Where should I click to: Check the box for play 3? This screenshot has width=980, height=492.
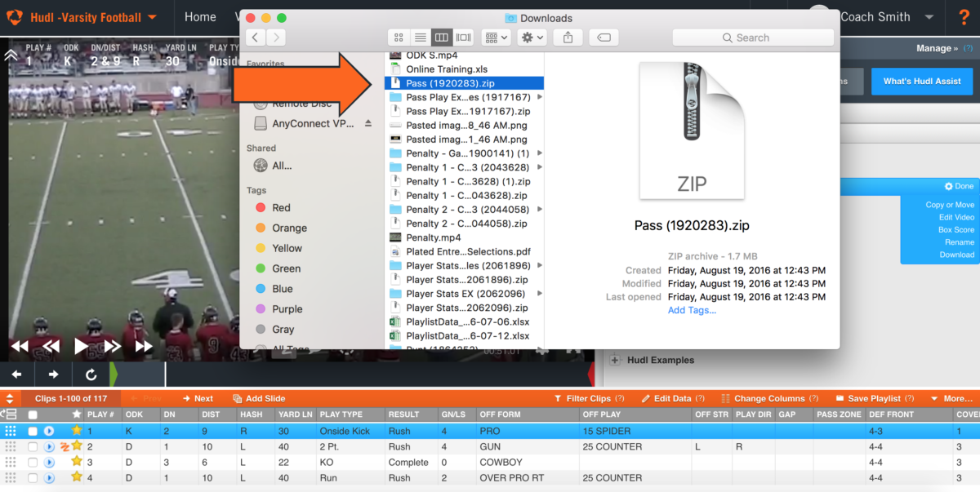[x=33, y=463]
